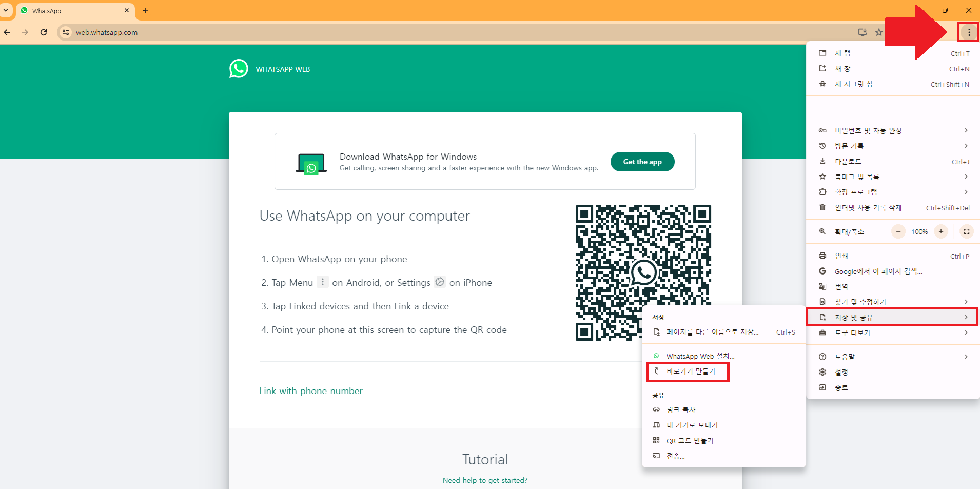Open a new tab with plus button
Image resolution: width=980 pixels, height=489 pixels.
pyautogui.click(x=145, y=10)
